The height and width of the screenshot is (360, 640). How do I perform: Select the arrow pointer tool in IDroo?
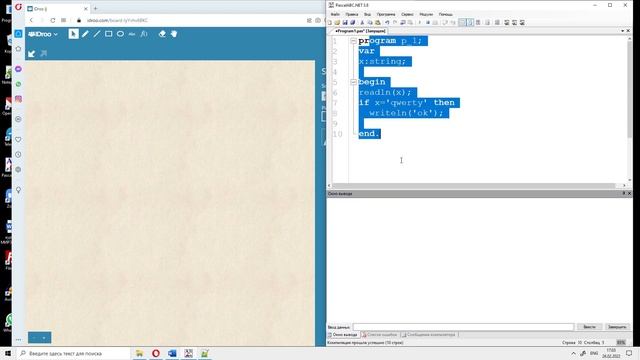point(73,34)
